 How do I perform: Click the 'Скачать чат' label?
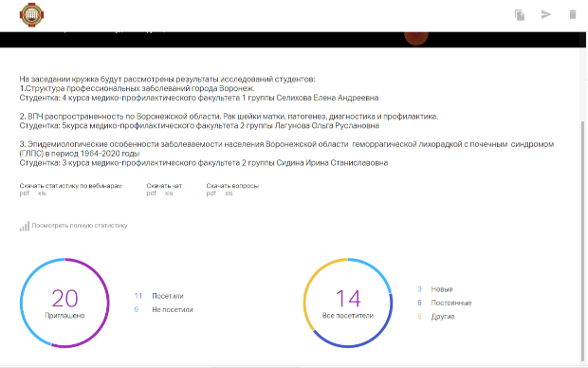point(164,186)
